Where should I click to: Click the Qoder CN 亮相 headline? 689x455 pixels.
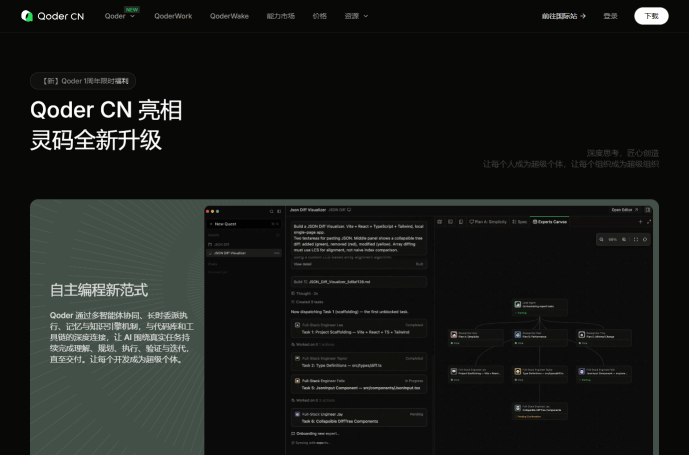pyautogui.click(x=106, y=110)
